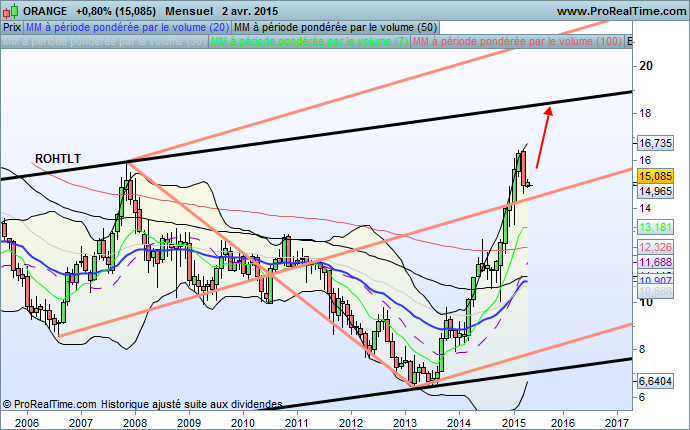Click the 20 level on price axis
This screenshot has height=430, width=690.
tap(646, 66)
